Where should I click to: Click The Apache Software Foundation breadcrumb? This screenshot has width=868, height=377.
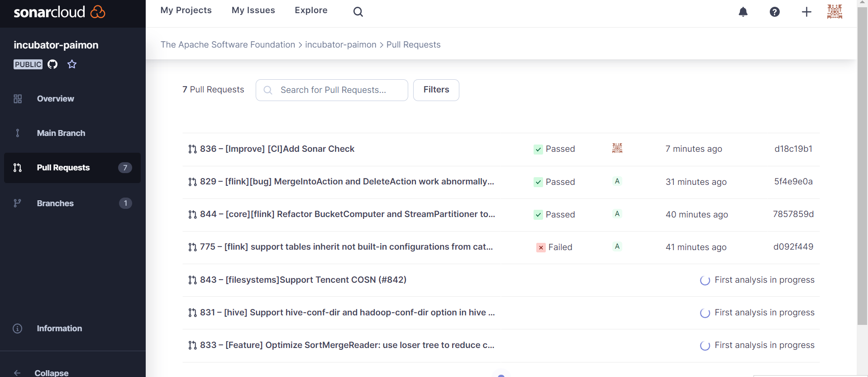(228, 44)
